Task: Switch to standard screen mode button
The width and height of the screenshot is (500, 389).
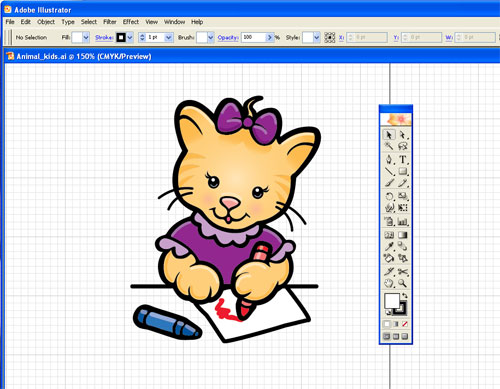Action: (x=387, y=336)
